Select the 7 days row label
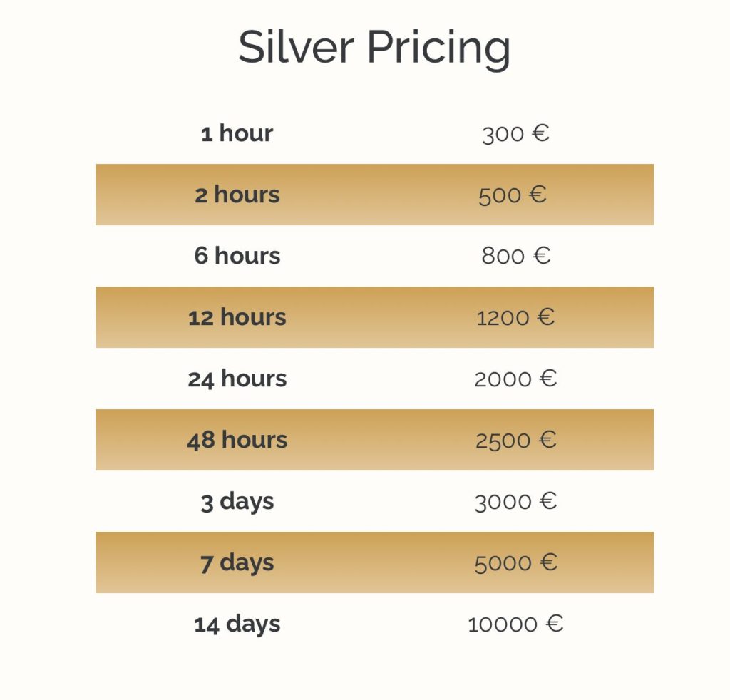Screen dimensions: 730x700 click(x=237, y=562)
